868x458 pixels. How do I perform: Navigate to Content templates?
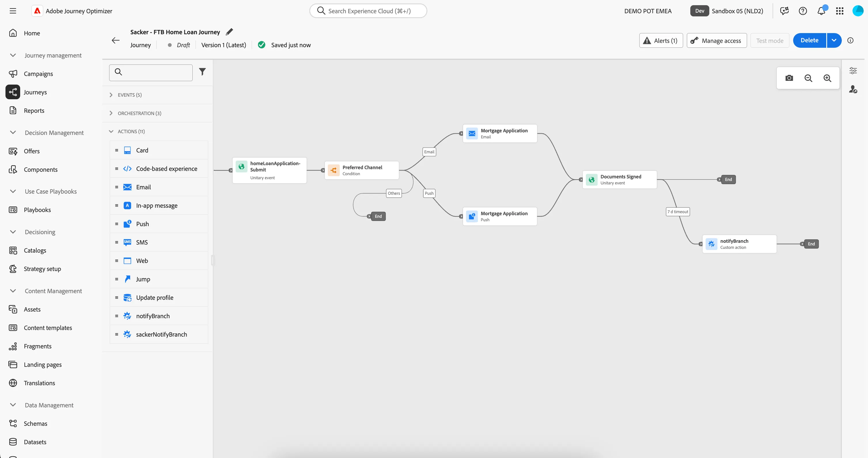tap(48, 328)
